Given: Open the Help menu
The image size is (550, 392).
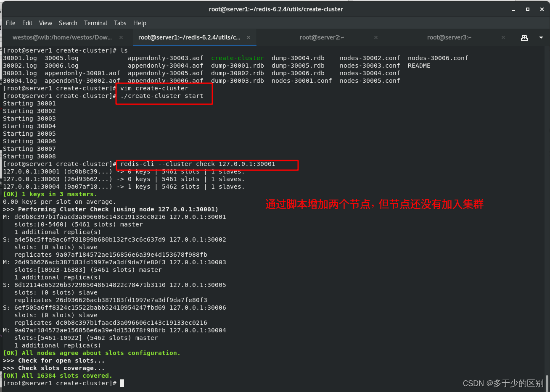Looking at the screenshot, I should point(140,23).
